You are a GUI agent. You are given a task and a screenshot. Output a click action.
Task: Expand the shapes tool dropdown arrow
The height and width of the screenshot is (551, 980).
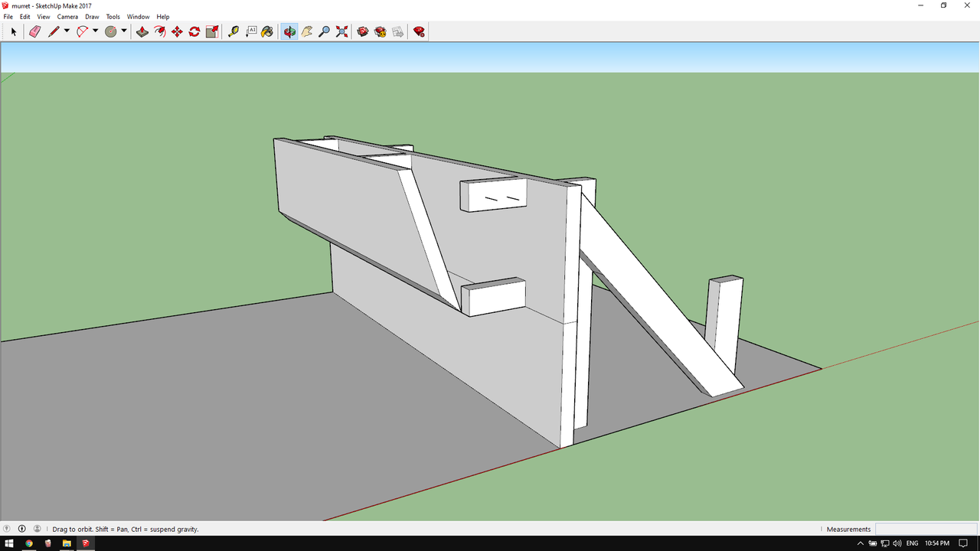click(x=124, y=31)
